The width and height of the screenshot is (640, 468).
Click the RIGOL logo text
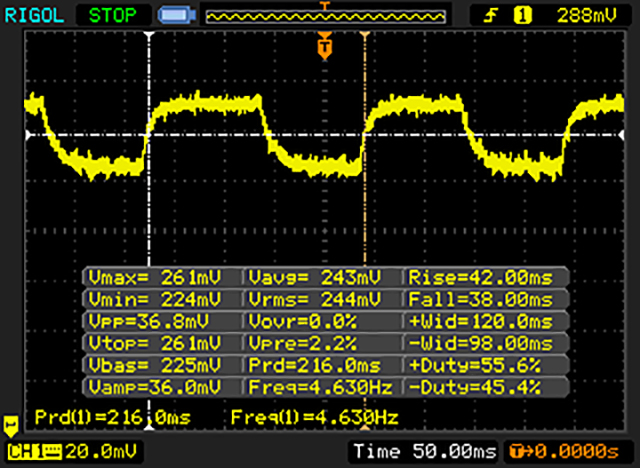[x=34, y=16]
